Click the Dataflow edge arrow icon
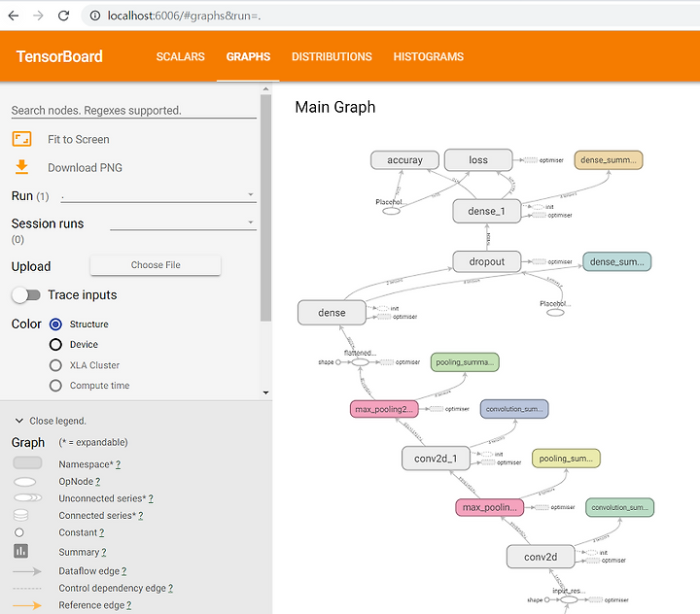700x614 pixels. tap(27, 571)
